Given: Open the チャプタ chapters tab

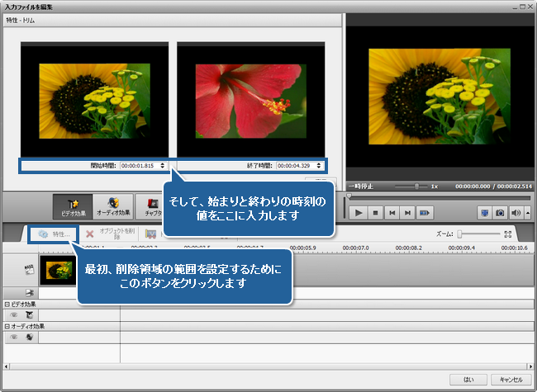Looking at the screenshot, I should coord(150,206).
